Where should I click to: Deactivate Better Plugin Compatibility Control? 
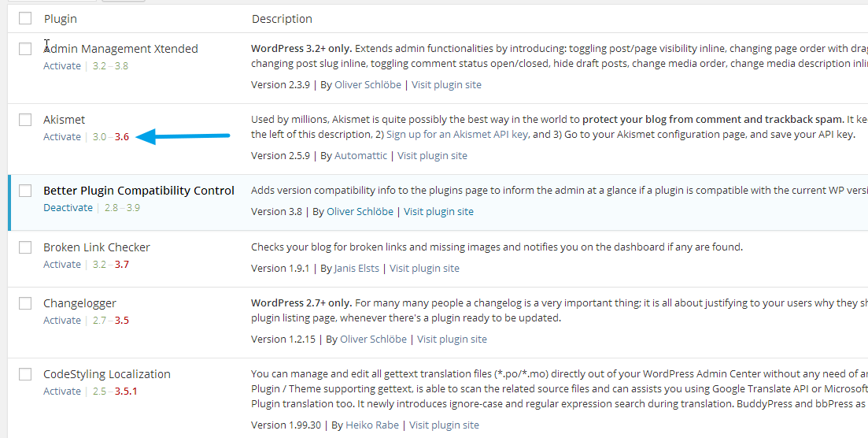(x=68, y=208)
